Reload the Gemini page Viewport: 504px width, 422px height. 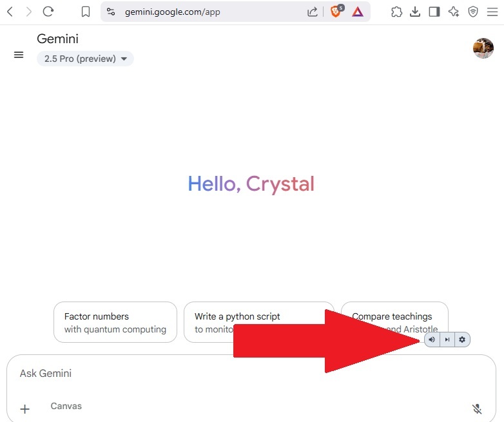tap(48, 12)
